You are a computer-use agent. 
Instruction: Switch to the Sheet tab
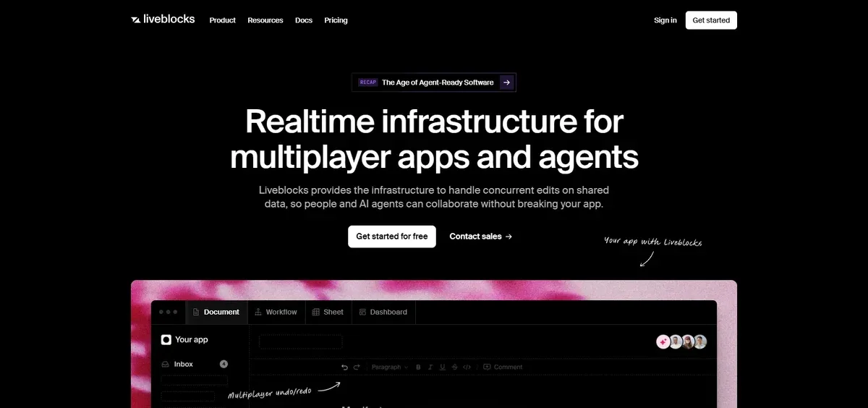pyautogui.click(x=328, y=312)
